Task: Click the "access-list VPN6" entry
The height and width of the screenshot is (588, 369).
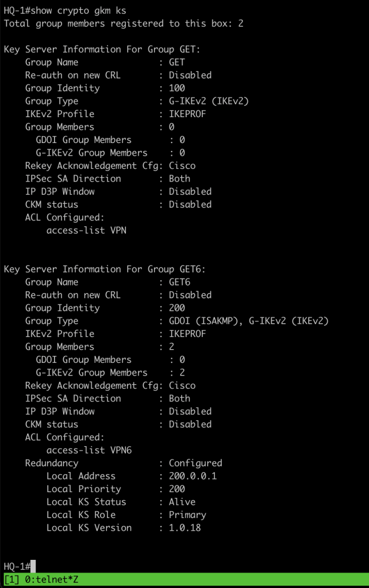Action: point(89,450)
